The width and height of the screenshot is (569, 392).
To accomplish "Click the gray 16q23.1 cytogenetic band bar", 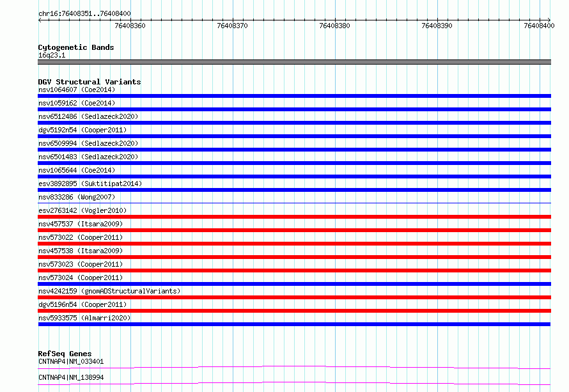I will tap(294, 62).
